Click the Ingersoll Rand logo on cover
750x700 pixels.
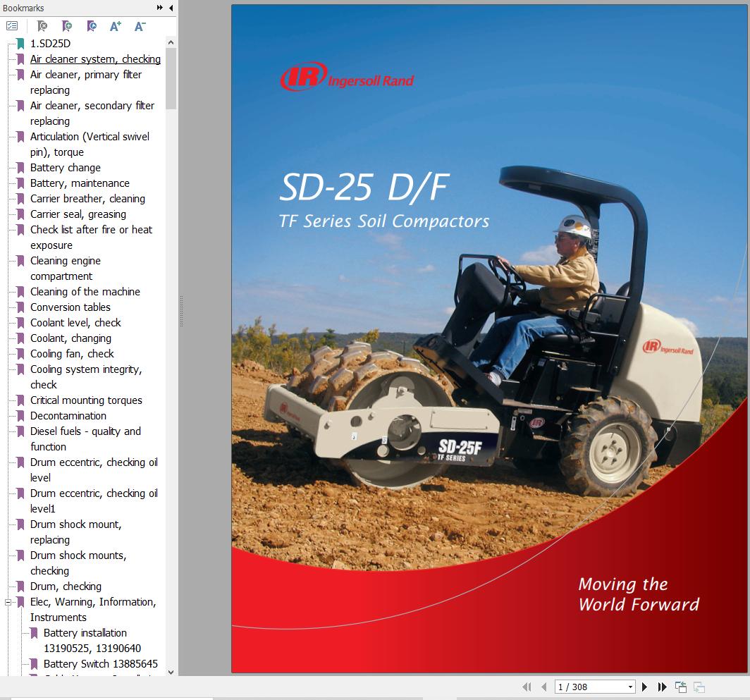click(347, 77)
